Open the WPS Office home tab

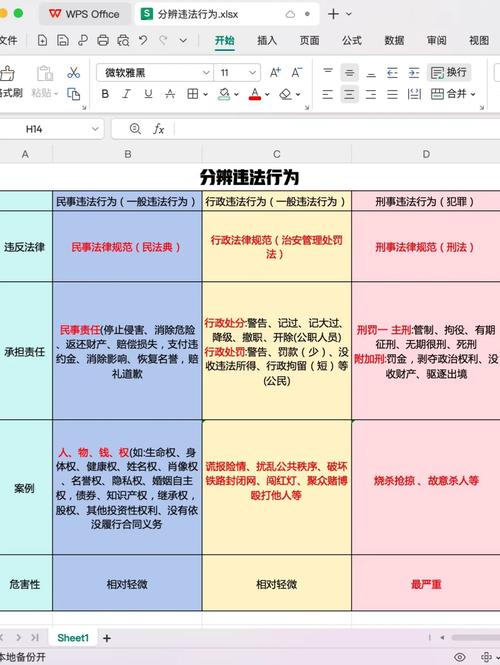(84, 14)
